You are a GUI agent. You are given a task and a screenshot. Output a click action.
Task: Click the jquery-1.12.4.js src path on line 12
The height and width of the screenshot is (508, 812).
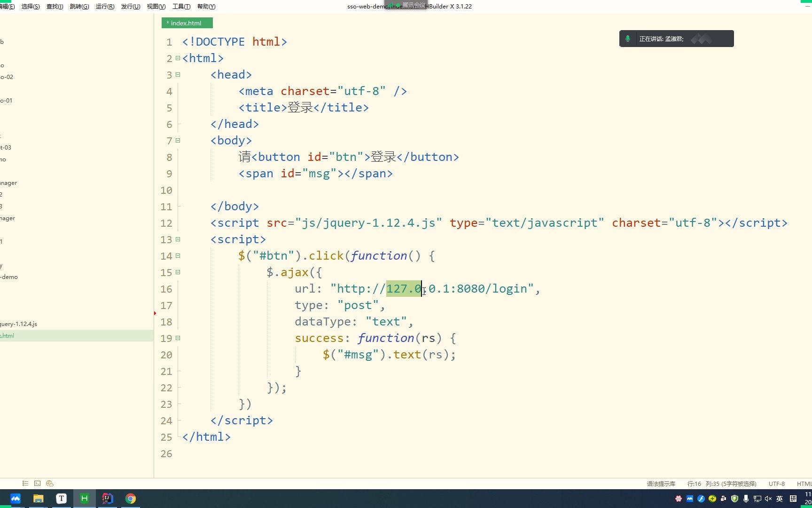pos(368,223)
